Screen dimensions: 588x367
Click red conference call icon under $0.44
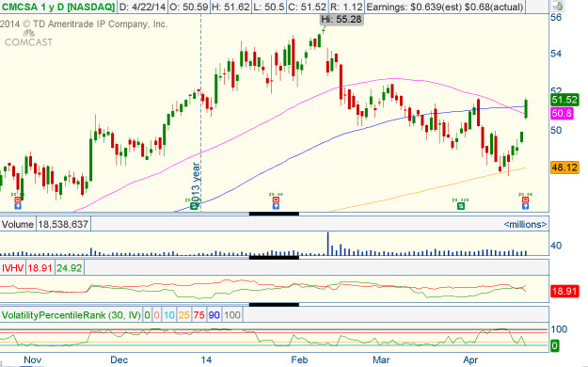click(276, 199)
